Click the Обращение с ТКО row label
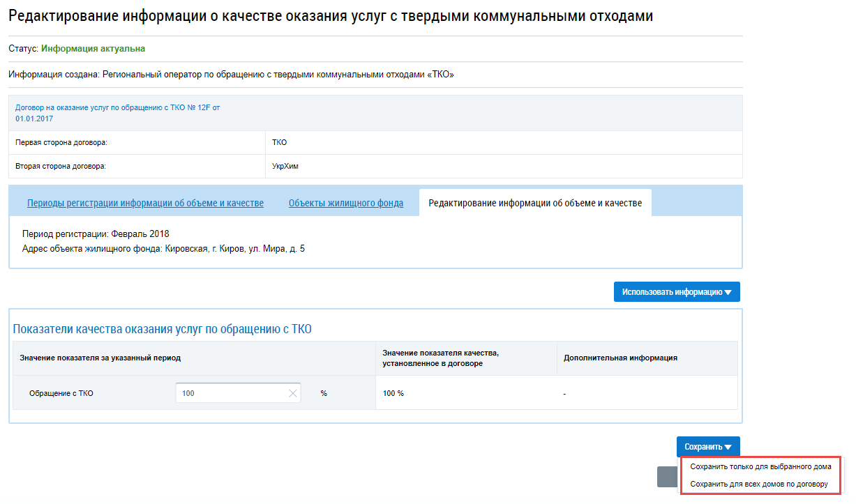The image size is (856, 504). pyautogui.click(x=61, y=394)
